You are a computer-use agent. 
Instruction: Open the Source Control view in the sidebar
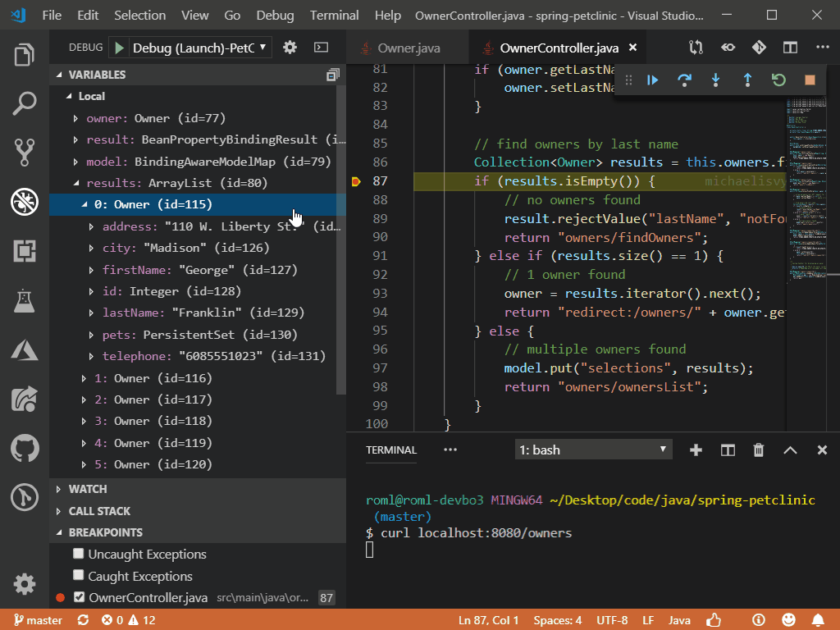pos(23,153)
